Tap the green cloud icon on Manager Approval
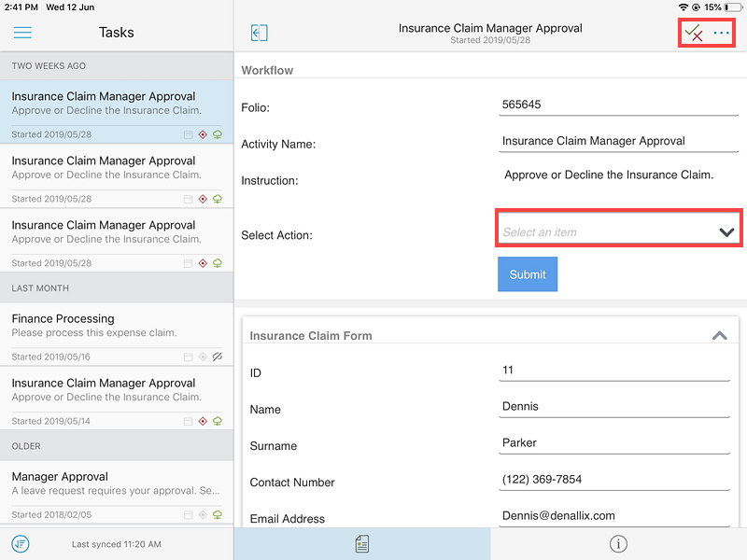747x560 pixels. (218, 515)
